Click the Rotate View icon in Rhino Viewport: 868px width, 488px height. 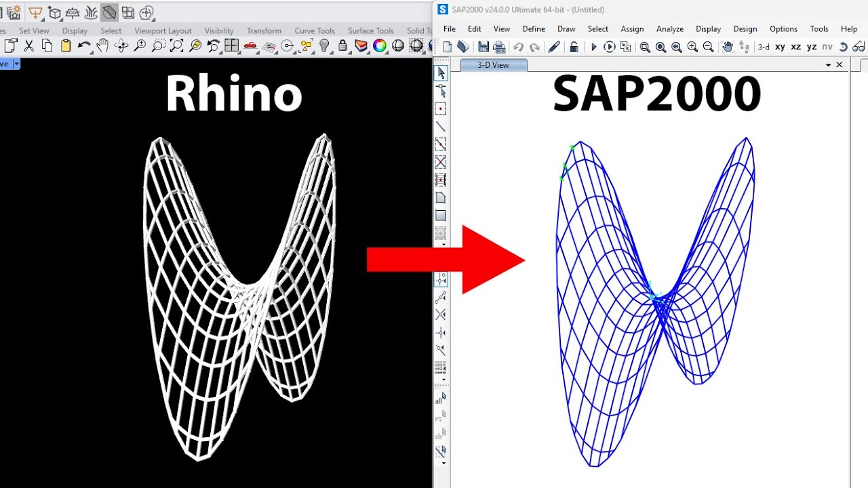pos(121,46)
